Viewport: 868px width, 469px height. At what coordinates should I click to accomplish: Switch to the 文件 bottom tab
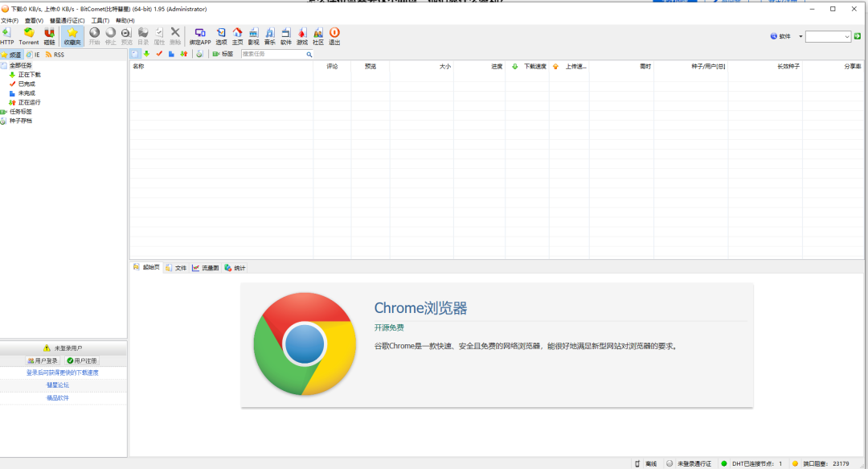point(176,268)
